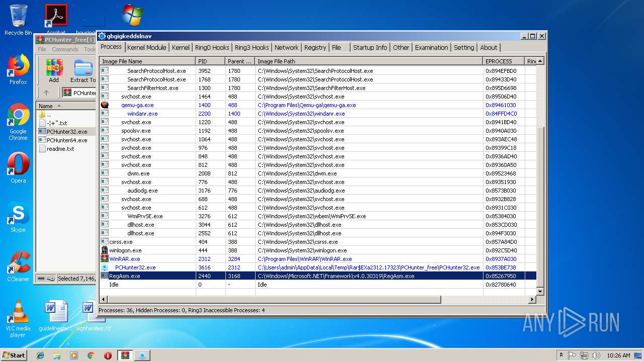This screenshot has height=362, width=644.
Task: Click the WinRAR Add toolbar icon
Action: 54,71
